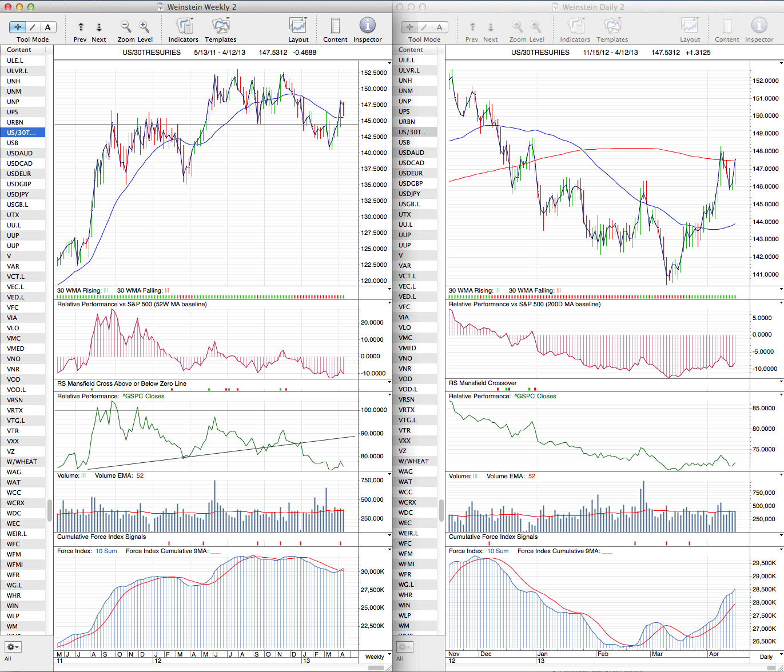Viewport: 784px width, 672px height.
Task: Switch to the line drawing tool in the Weekly window
Action: click(x=33, y=27)
